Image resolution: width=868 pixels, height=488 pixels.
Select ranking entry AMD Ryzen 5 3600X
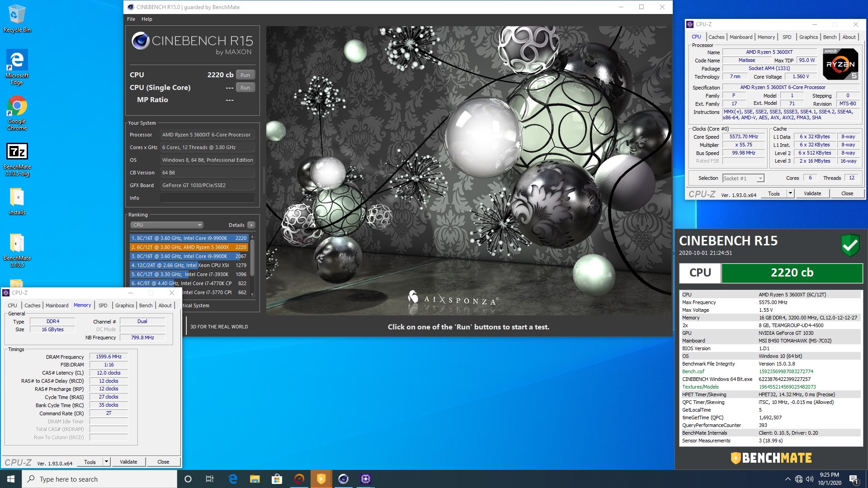[x=189, y=247]
